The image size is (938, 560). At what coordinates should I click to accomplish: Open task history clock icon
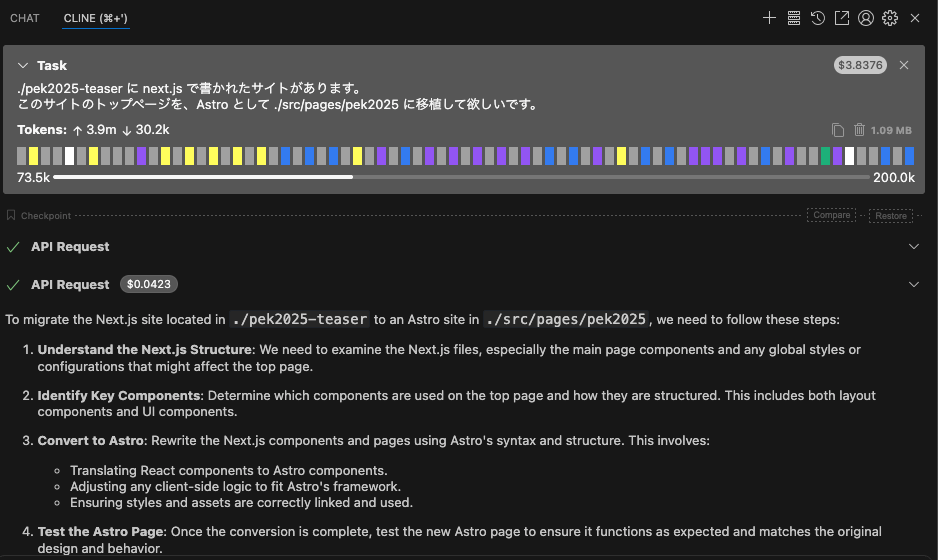click(818, 18)
